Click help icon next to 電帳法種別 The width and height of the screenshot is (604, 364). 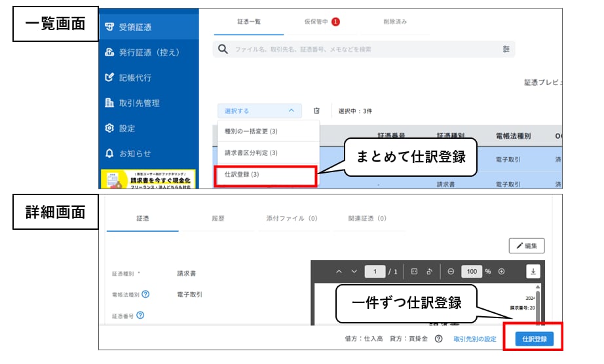click(x=145, y=294)
